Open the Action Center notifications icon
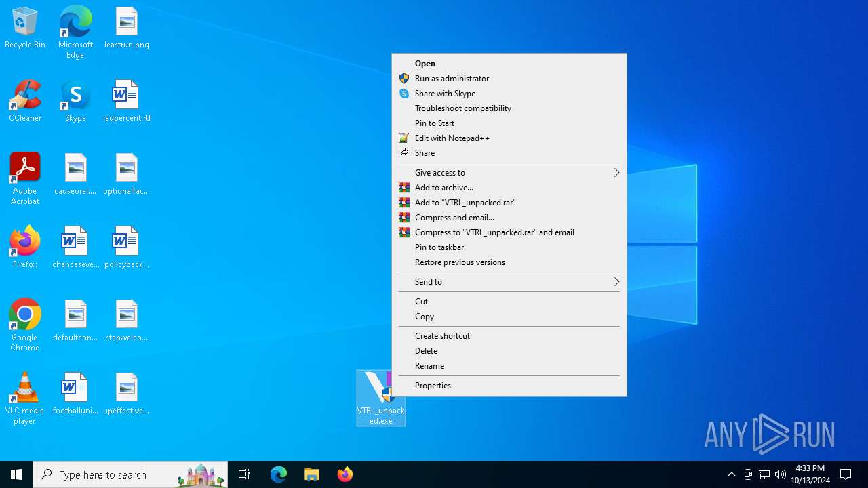 click(846, 474)
